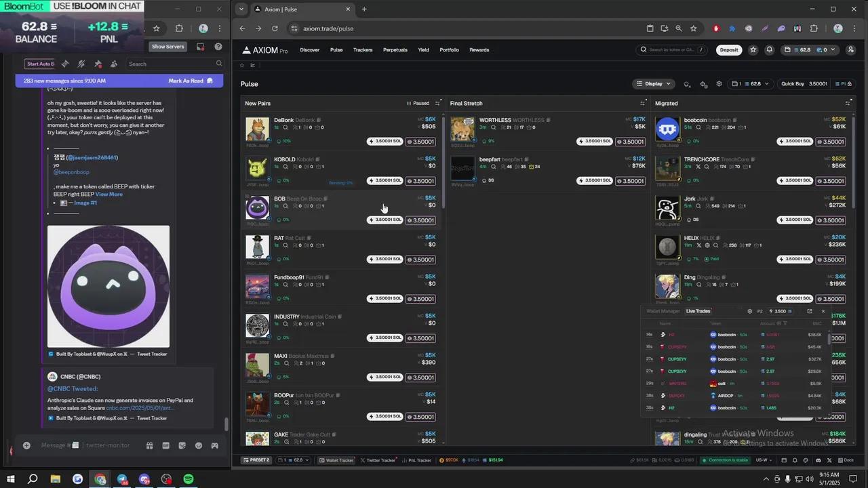Close the Live Trades floating panel
This screenshot has width=868, height=488.
click(823, 311)
